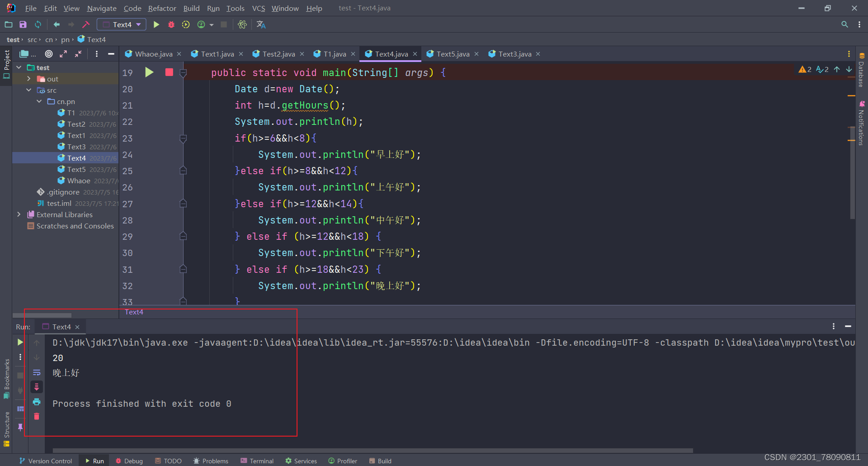Run the program with the green Run button
Viewport: 868px width, 466px height.
156,24
